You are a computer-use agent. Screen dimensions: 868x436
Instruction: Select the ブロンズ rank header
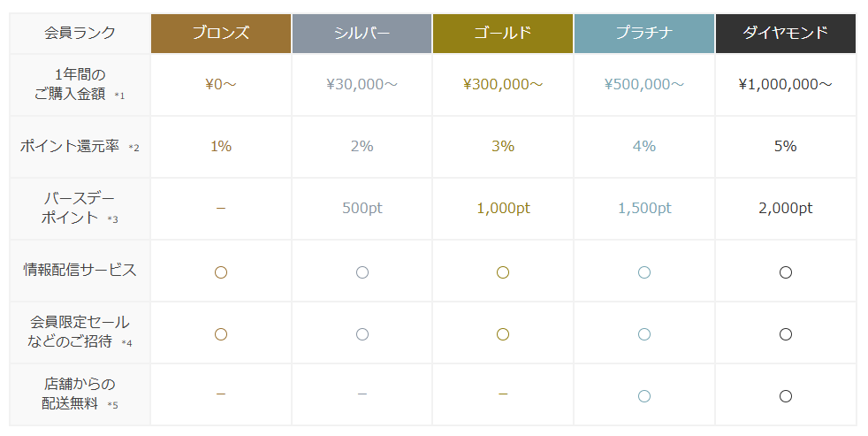click(221, 34)
